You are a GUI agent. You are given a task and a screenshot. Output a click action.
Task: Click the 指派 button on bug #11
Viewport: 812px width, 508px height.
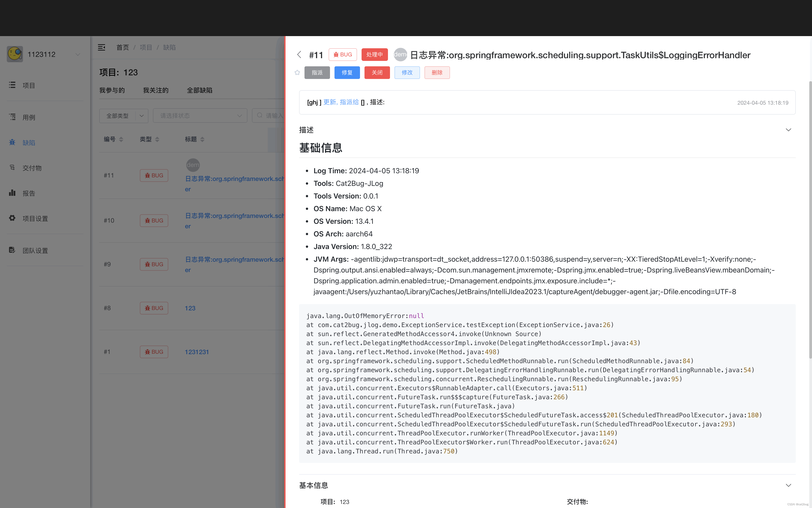[x=317, y=72]
